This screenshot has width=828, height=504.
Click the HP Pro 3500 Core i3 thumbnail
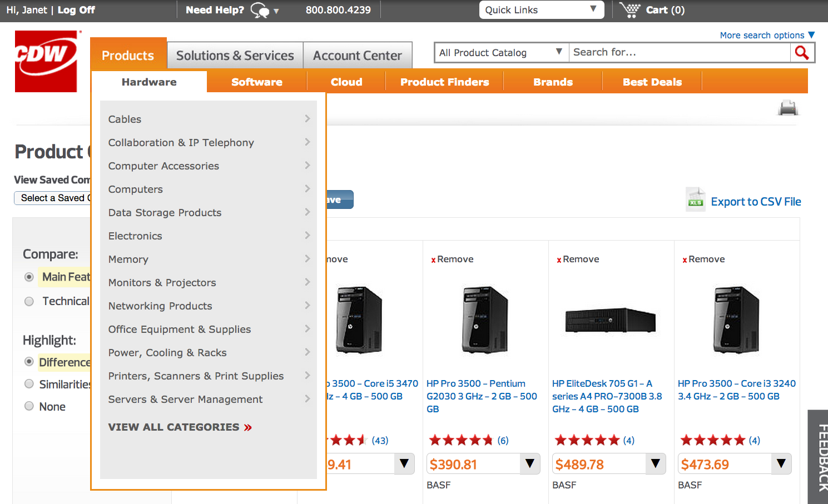736,320
